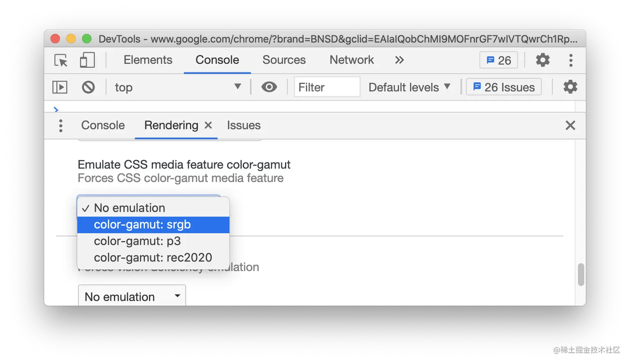Open the vision deficiency No emulation dropdown
630x364 pixels.
132,297
